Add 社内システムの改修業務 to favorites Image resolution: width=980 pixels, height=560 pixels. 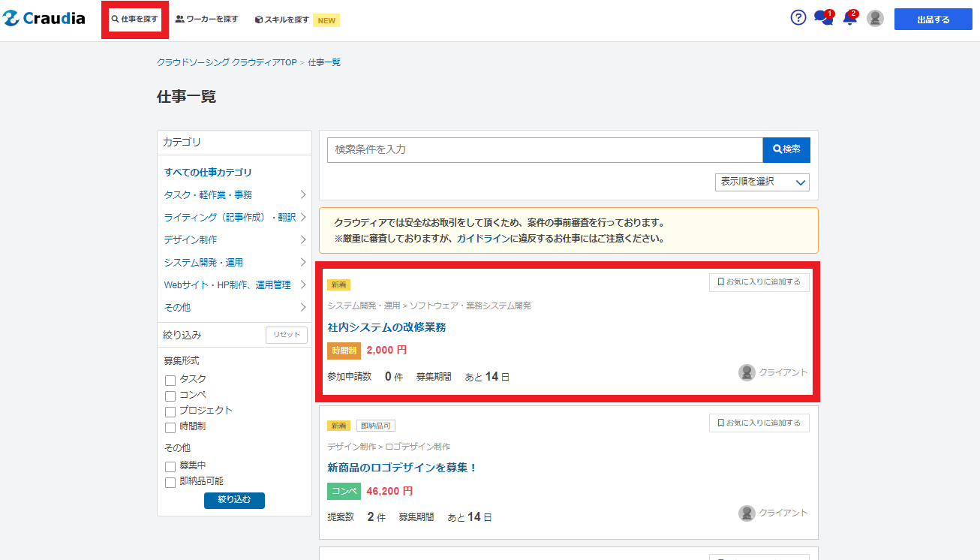759,282
